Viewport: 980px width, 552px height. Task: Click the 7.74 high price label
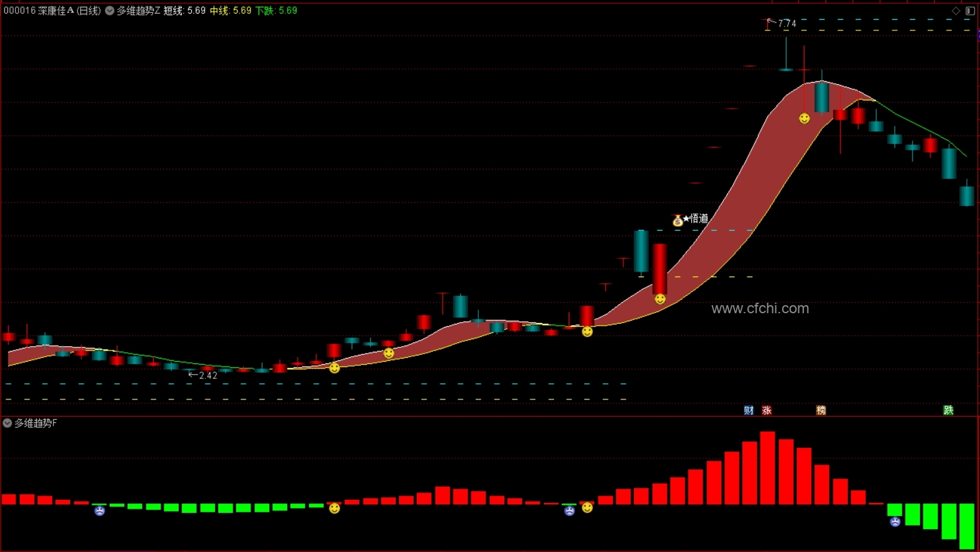point(787,24)
